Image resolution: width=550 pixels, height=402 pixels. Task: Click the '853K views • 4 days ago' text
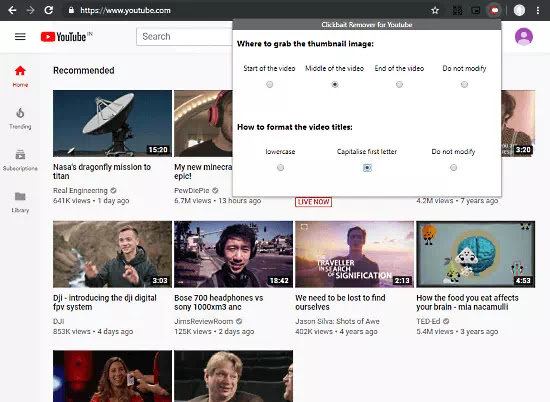[93, 331]
